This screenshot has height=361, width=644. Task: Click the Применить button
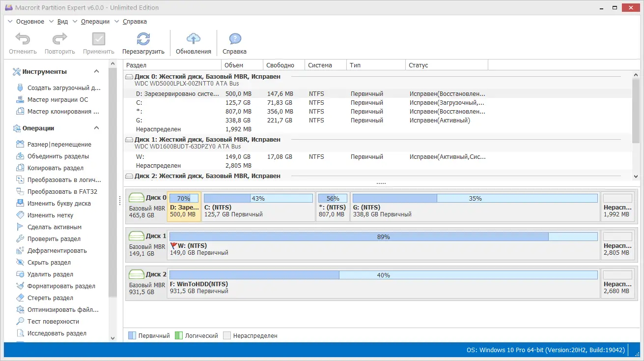tap(98, 42)
